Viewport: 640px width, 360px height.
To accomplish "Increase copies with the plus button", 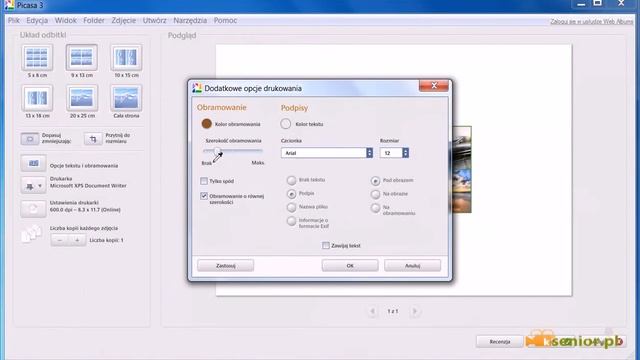I will (x=77, y=240).
